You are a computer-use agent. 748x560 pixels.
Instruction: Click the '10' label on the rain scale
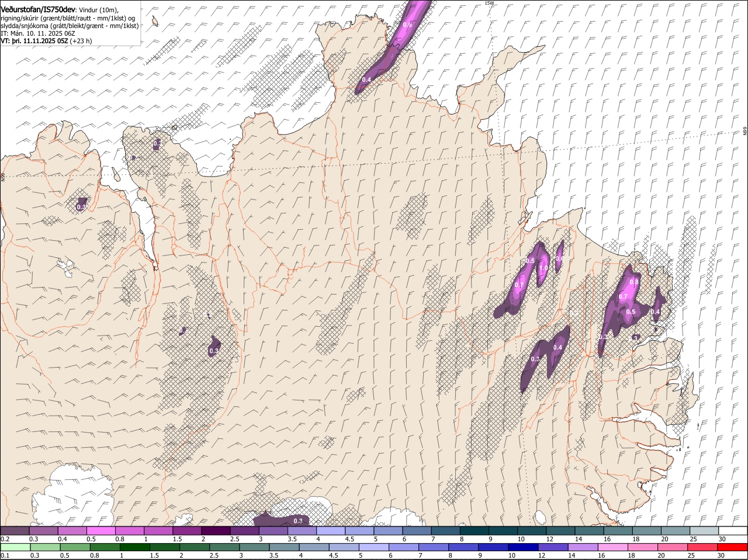[511, 555]
